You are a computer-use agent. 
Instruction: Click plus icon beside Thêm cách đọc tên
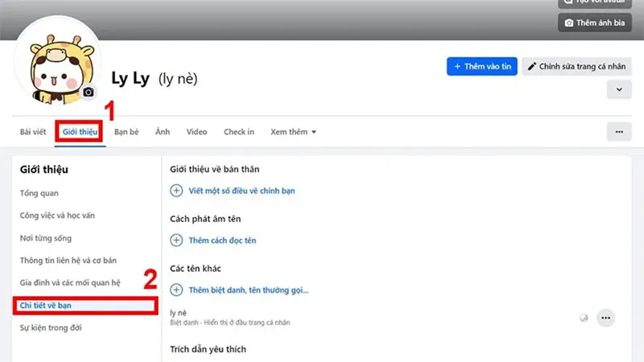tap(176, 241)
